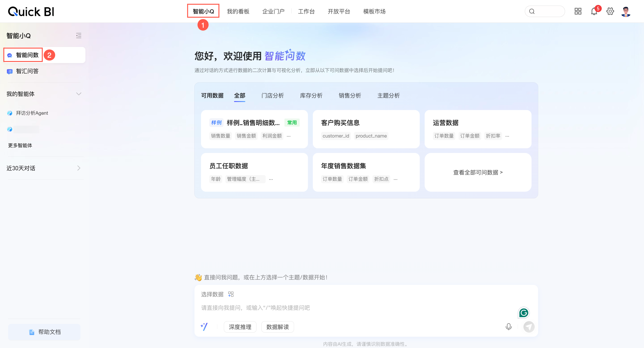Screen dimensions: 644x348
Task: Click the customer_id field tag
Action: 336,136
